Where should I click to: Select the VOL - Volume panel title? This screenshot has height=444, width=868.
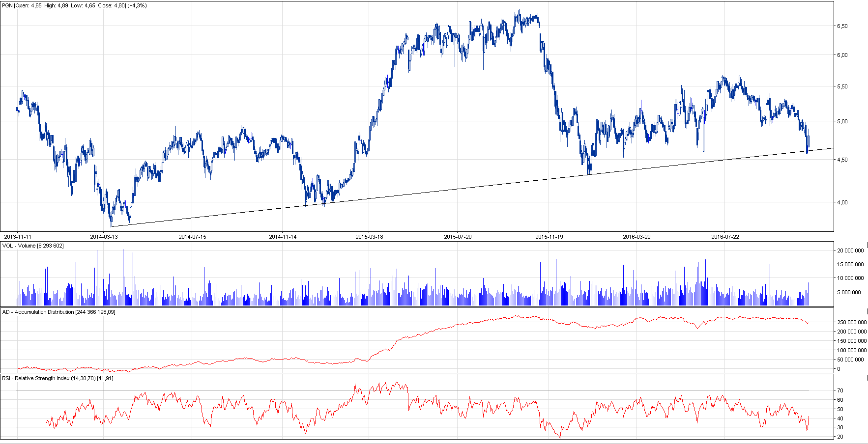(x=33, y=246)
